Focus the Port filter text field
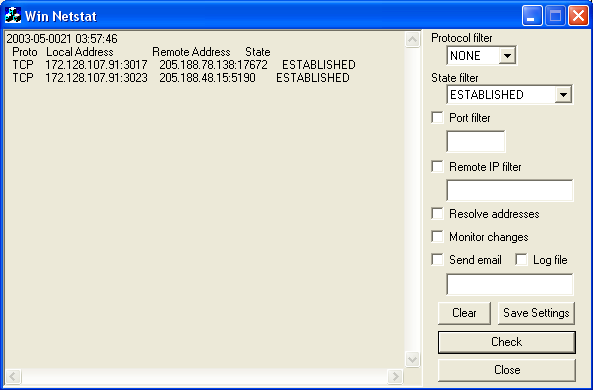Screen dimensions: 593x390 [x=476, y=141]
